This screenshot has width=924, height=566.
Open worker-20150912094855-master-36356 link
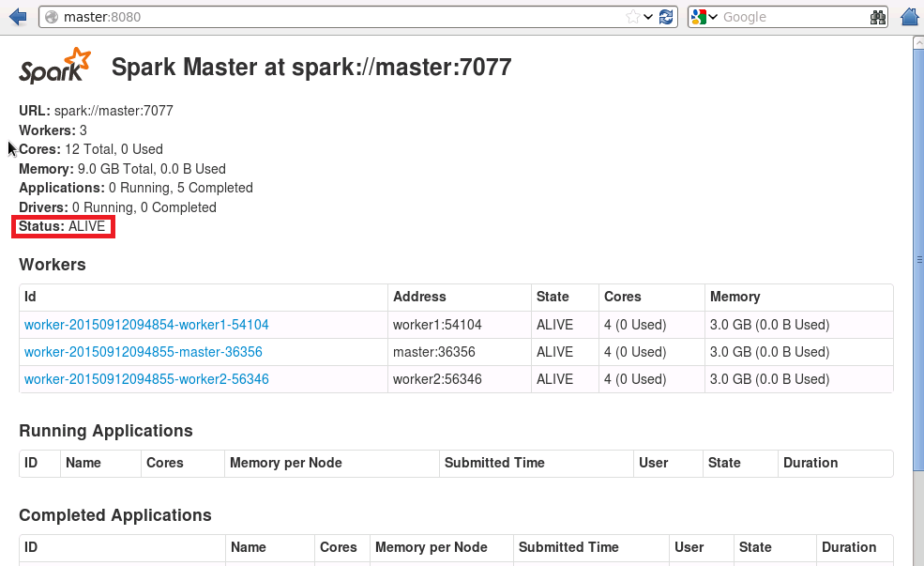coord(144,352)
